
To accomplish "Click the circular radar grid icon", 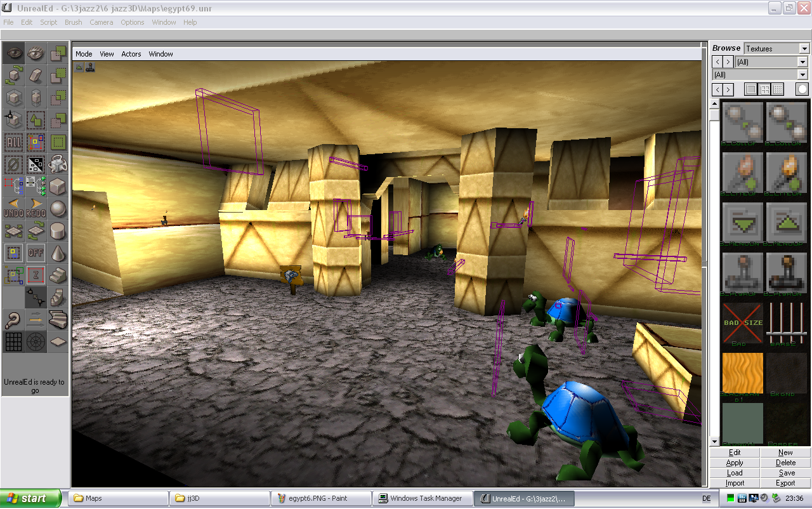I will coord(36,342).
